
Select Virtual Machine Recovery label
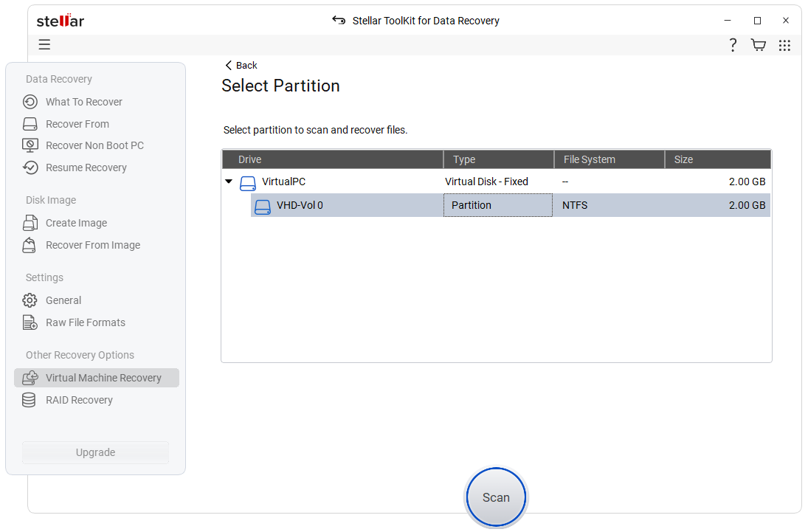point(103,379)
